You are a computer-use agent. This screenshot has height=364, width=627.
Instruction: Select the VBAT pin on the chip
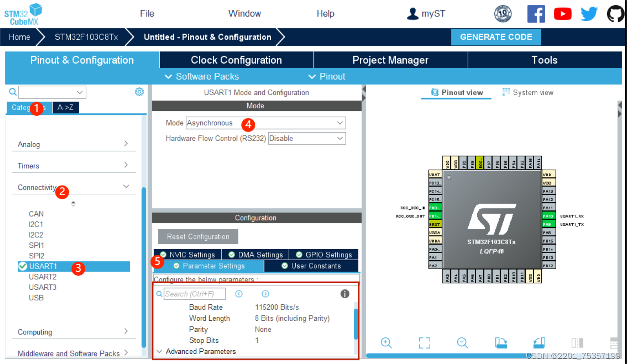click(435, 174)
